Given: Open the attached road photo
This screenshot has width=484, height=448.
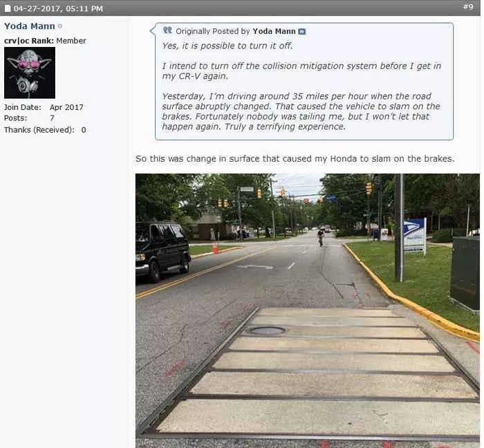Looking at the screenshot, I should [308, 310].
